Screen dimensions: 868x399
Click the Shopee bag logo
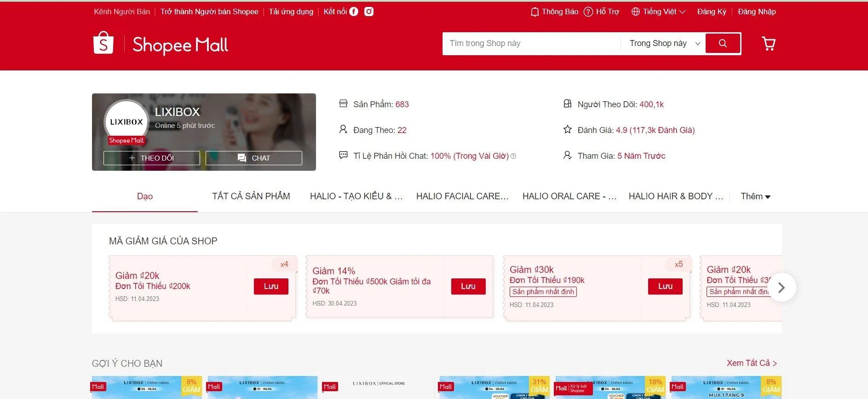103,43
